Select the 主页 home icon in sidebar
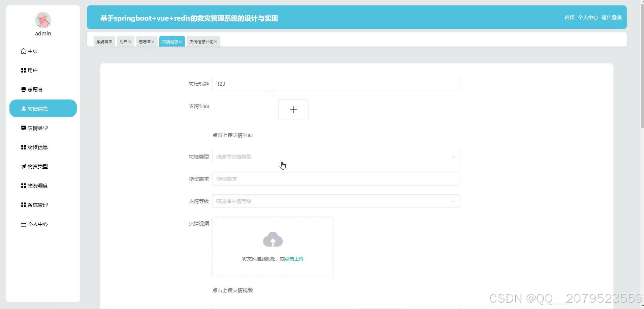Screen dimensions: 644x309 (x=23, y=51)
